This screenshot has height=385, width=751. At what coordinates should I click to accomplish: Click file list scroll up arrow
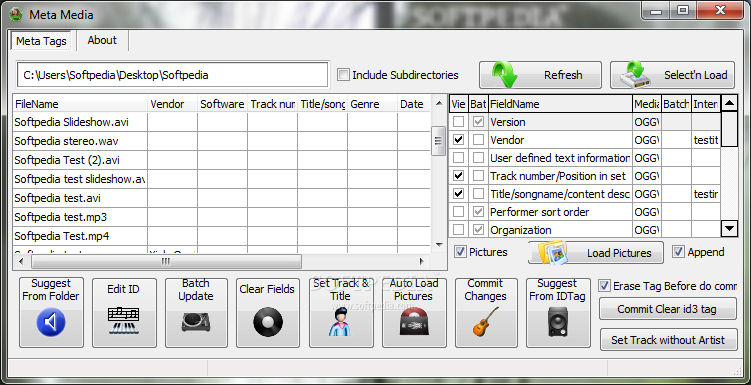tap(439, 103)
